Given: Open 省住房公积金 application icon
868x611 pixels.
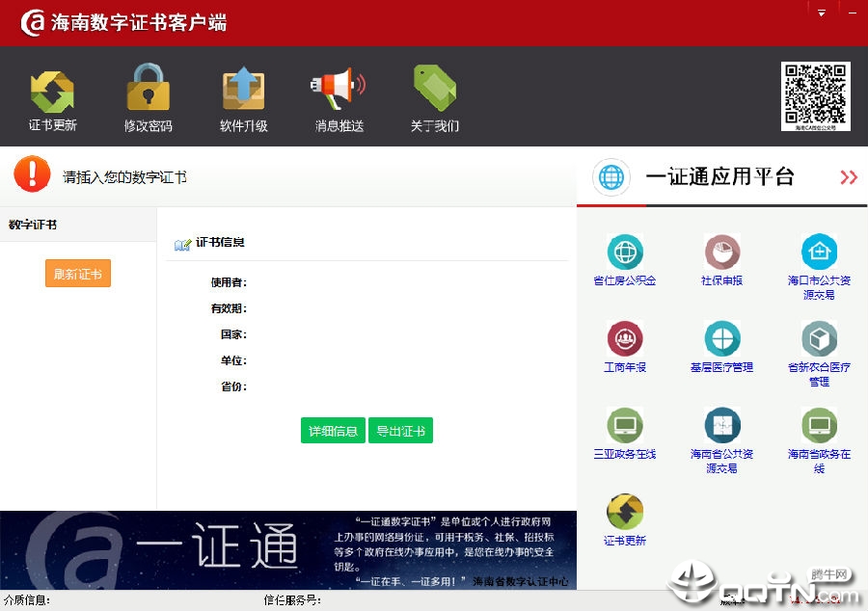Looking at the screenshot, I should (625, 252).
